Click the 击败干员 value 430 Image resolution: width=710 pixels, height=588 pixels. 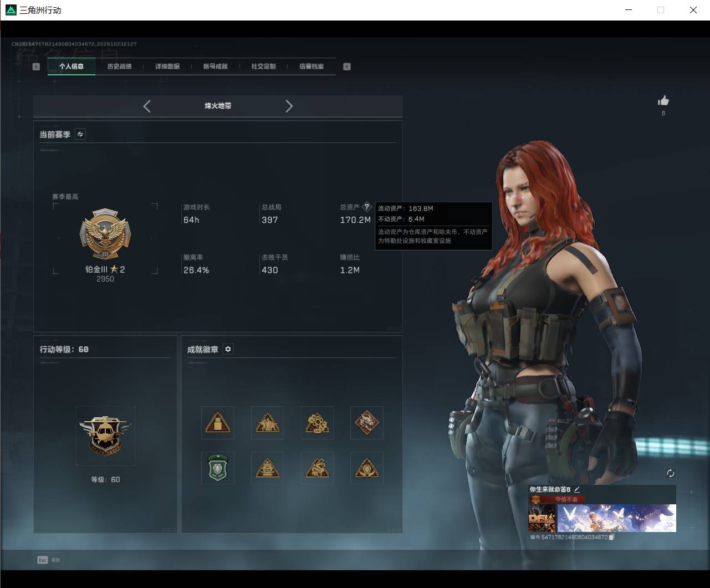point(270,270)
